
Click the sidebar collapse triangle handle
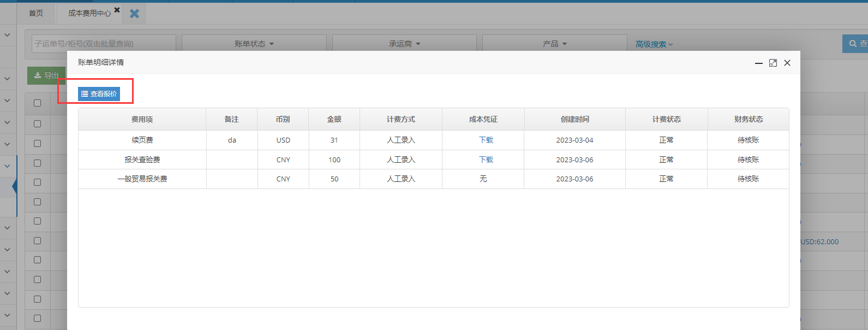[x=14, y=187]
